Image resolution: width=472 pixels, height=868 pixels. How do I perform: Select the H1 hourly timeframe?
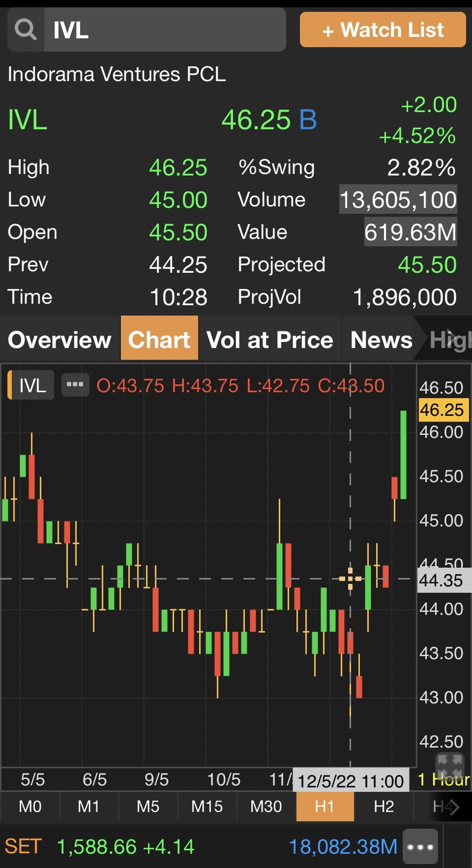click(x=325, y=806)
